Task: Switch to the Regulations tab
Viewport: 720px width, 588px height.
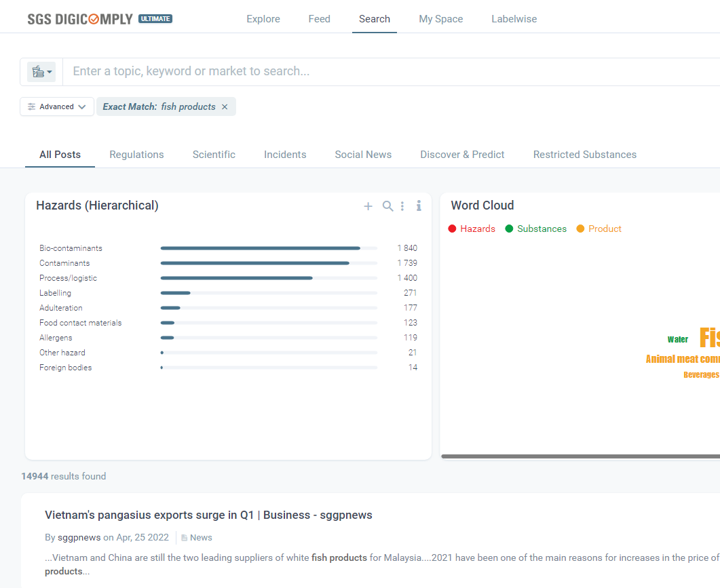Action: coord(136,155)
